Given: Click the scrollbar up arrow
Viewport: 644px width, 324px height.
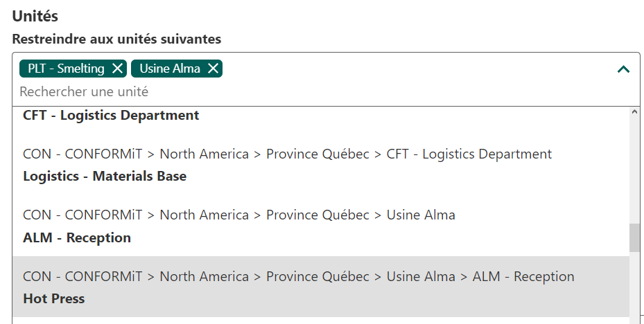Looking at the screenshot, I should point(634,112).
